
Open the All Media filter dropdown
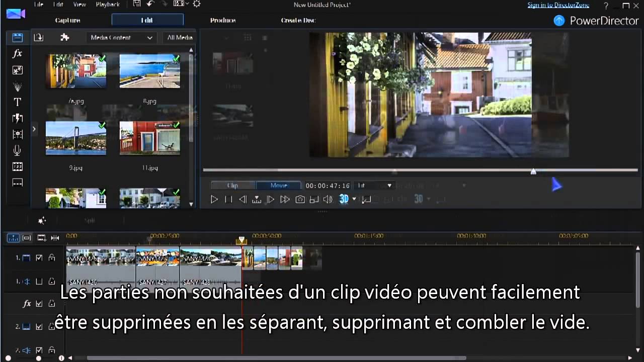[179, 38]
